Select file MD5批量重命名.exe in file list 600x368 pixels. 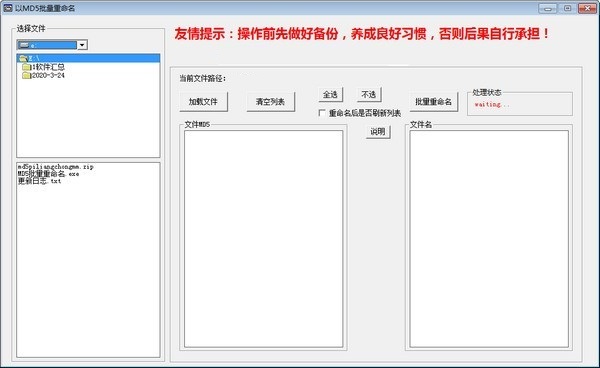click(x=48, y=174)
